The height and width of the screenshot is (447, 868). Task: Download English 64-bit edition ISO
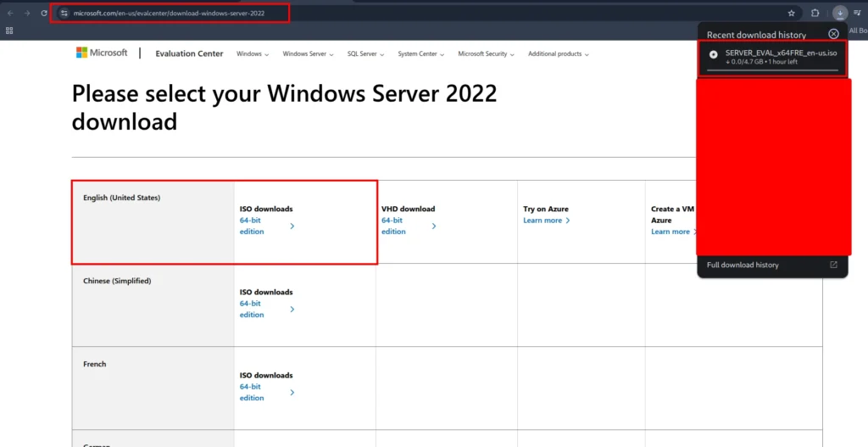[267, 226]
